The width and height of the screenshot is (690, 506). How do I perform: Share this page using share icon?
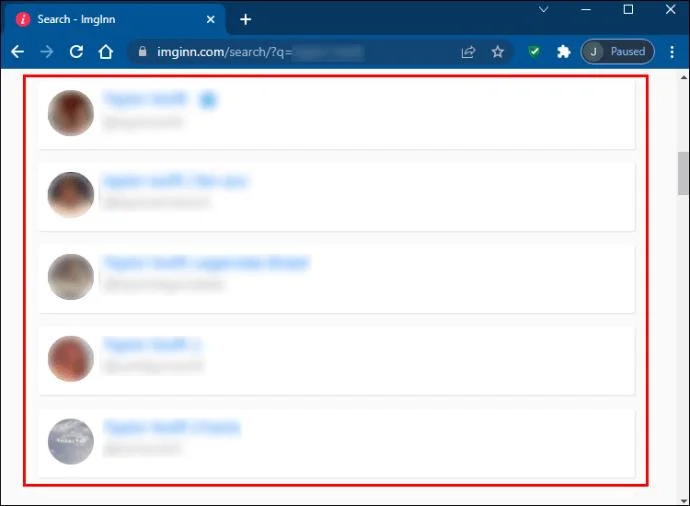click(x=468, y=52)
